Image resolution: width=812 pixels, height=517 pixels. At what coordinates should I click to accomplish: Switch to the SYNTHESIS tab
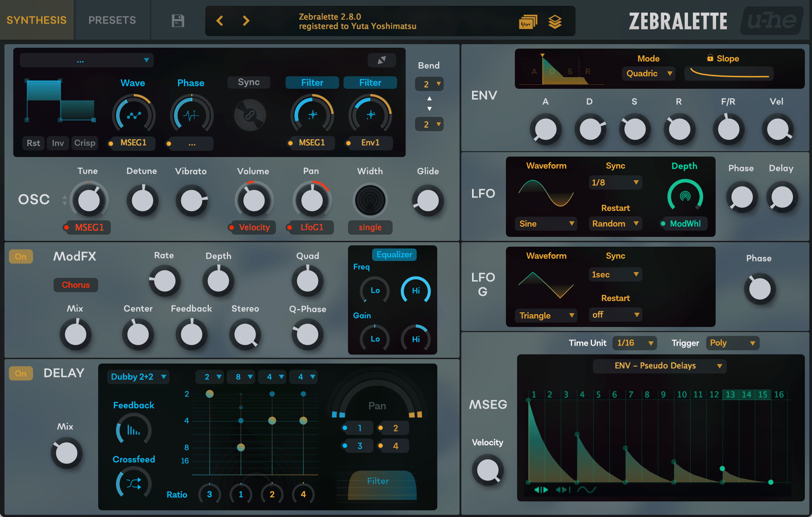(37, 20)
